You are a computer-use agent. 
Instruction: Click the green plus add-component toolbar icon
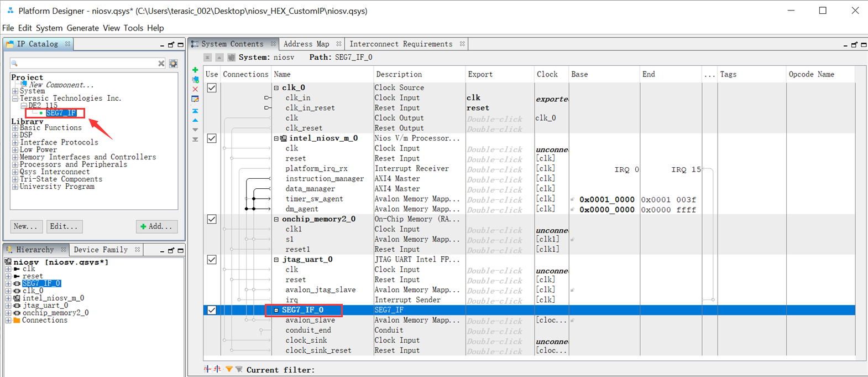pyautogui.click(x=195, y=70)
